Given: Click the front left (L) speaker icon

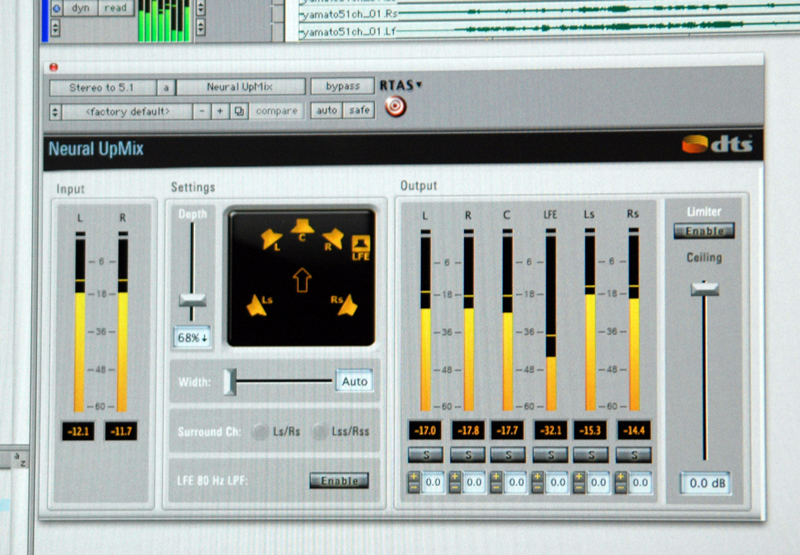Looking at the screenshot, I should 269,240.
